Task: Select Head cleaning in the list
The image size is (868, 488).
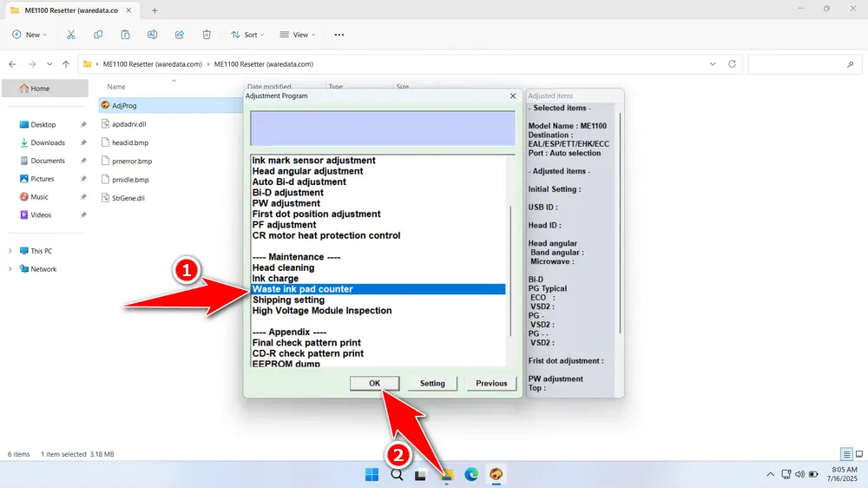Action: click(x=284, y=267)
